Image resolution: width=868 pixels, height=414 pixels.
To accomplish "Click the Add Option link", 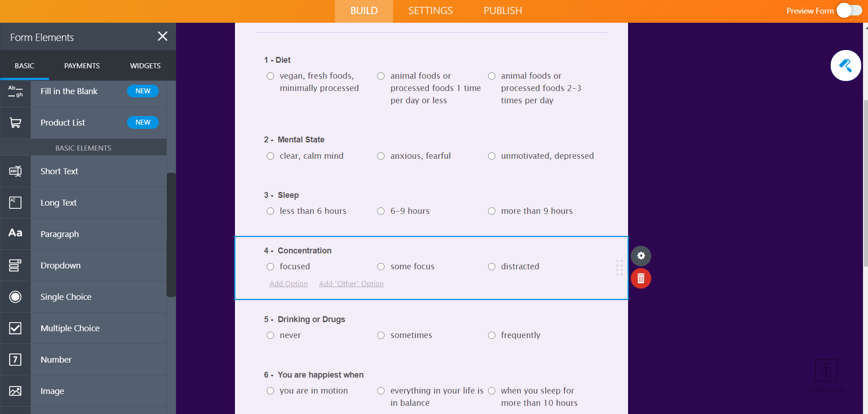I will 289,284.
